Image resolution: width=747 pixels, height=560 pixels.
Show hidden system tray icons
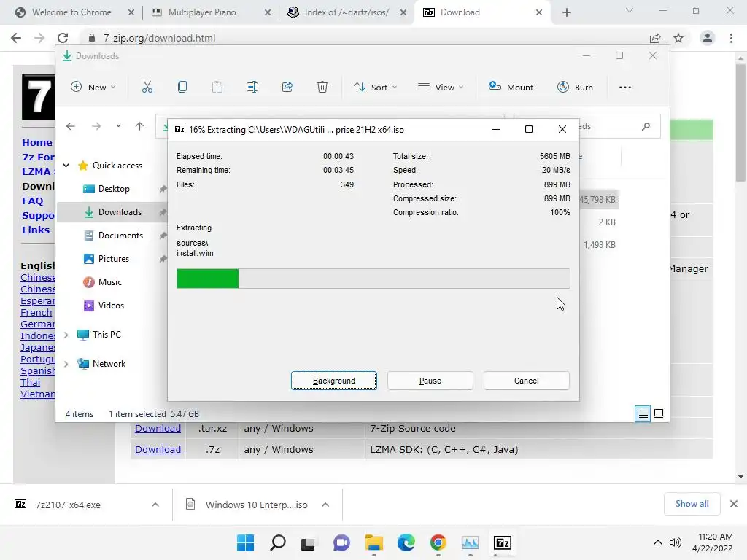(657, 542)
